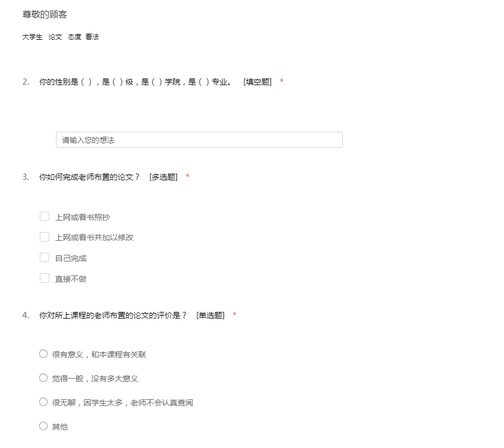The height and width of the screenshot is (448, 504).
Task: Choose the 其他 radio button
Action: [x=44, y=426]
